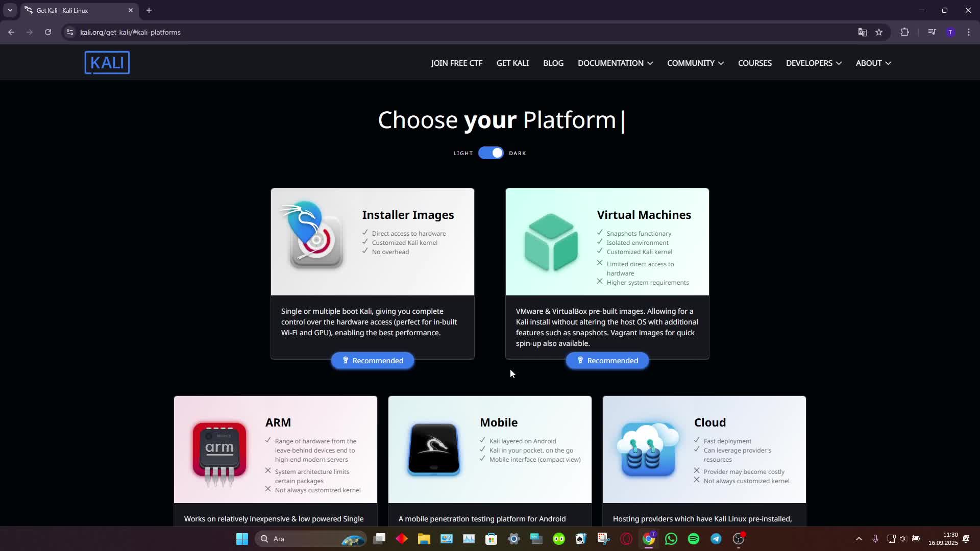The image size is (980, 551).
Task: Click the Virtual Machines green cube icon
Action: pyautogui.click(x=551, y=242)
